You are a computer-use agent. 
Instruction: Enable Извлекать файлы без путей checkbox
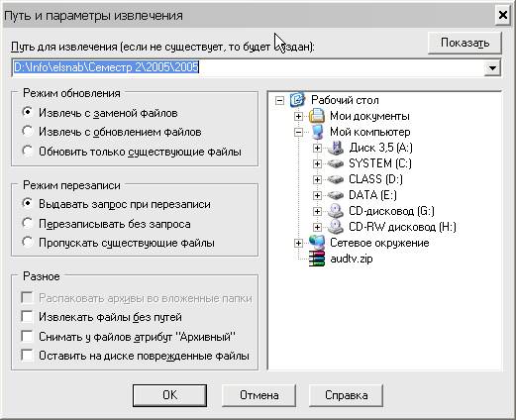27,317
